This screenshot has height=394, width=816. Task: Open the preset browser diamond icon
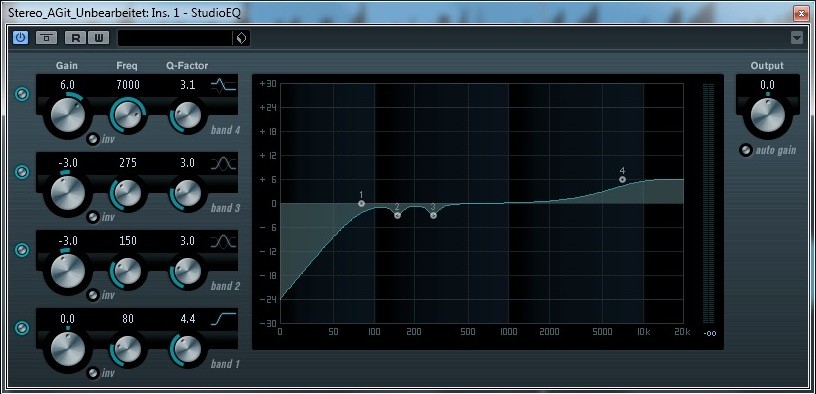(x=241, y=38)
